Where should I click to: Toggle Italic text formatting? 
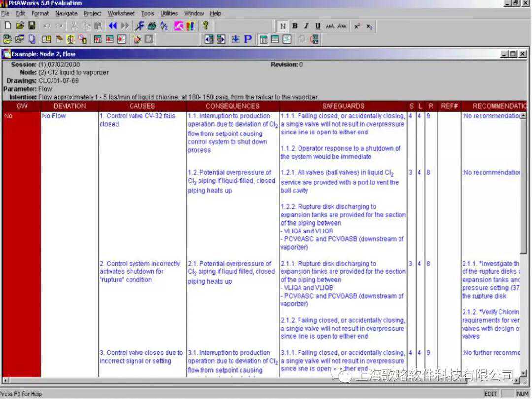[306, 26]
